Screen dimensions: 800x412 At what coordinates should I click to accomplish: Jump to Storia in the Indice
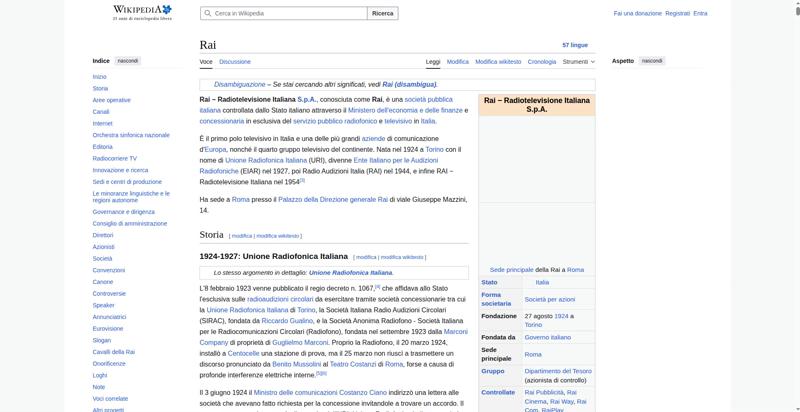(100, 89)
